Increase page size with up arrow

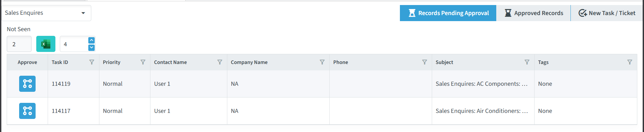point(91,40)
